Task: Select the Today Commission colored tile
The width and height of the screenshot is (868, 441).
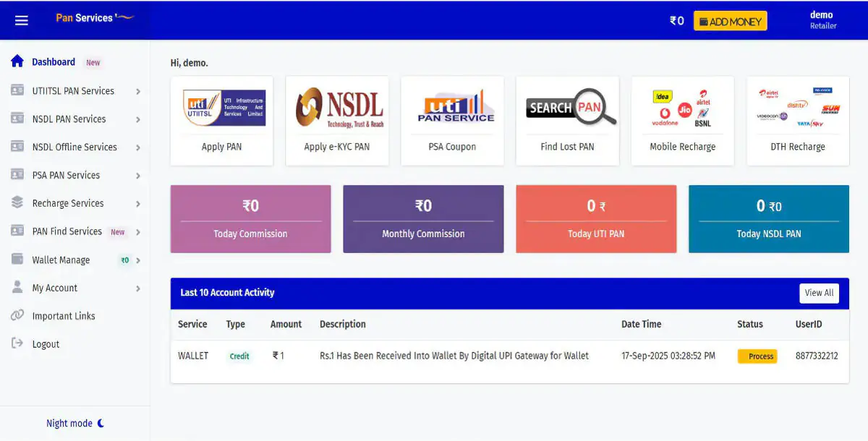Action: pos(250,218)
